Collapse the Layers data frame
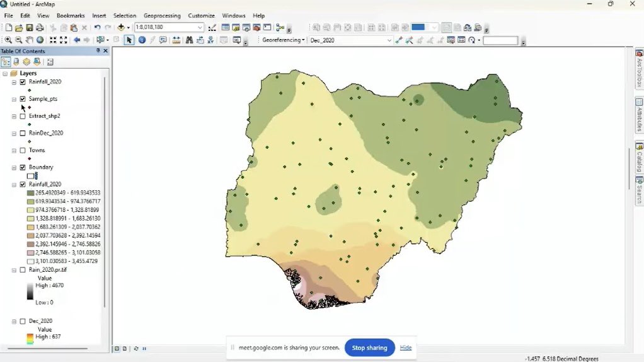 (x=5, y=74)
